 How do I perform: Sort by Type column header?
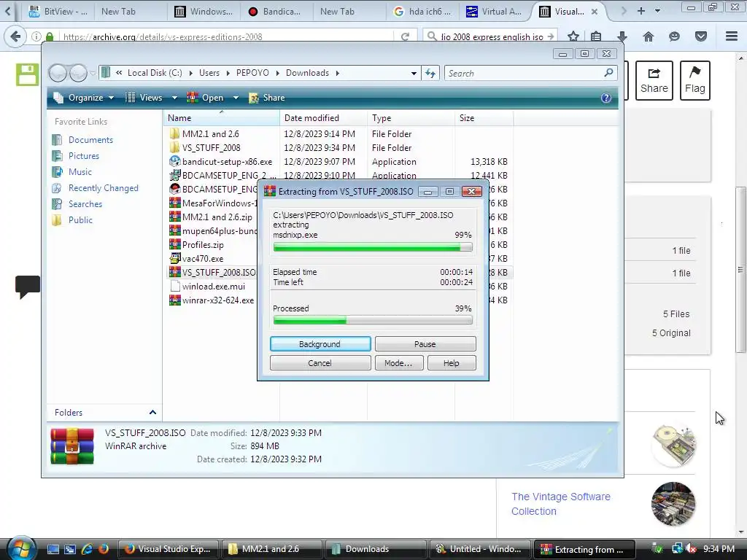pos(411,117)
